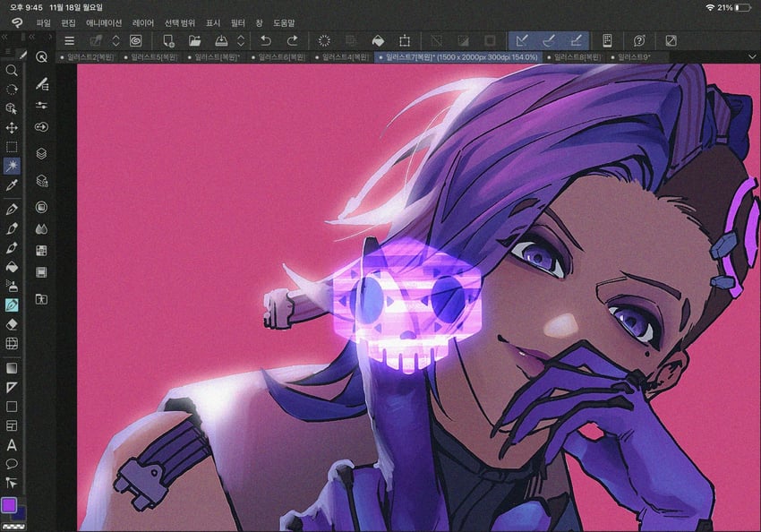Select the Balloon speech bubble tool

click(12, 464)
